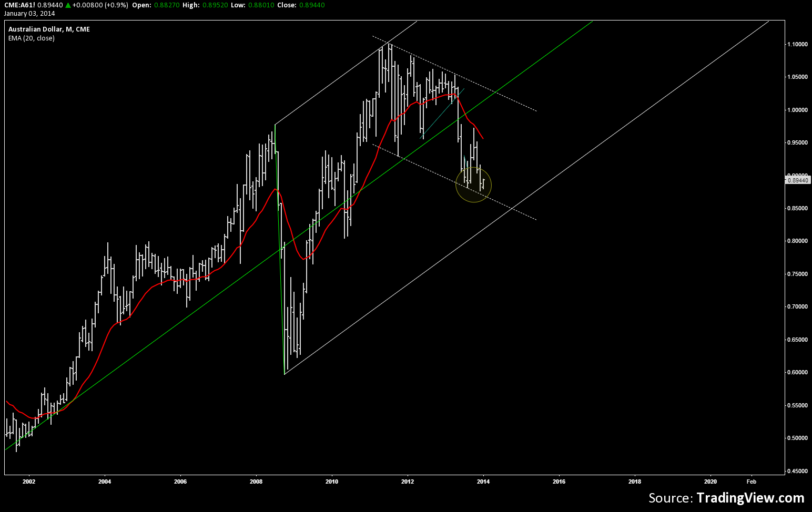Click the 1.00000 price axis label
This screenshot has width=812, height=512.
tap(797, 110)
